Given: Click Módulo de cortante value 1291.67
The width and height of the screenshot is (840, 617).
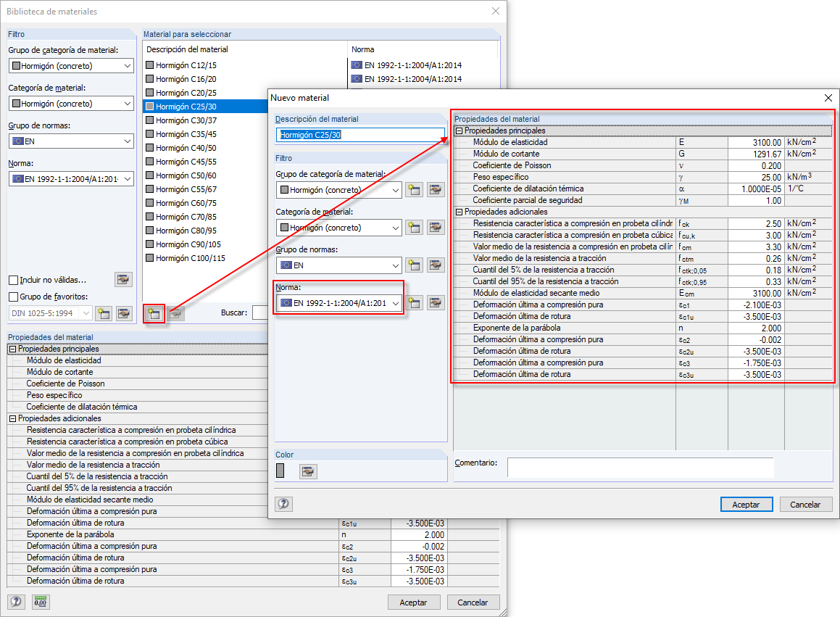Looking at the screenshot, I should (756, 154).
